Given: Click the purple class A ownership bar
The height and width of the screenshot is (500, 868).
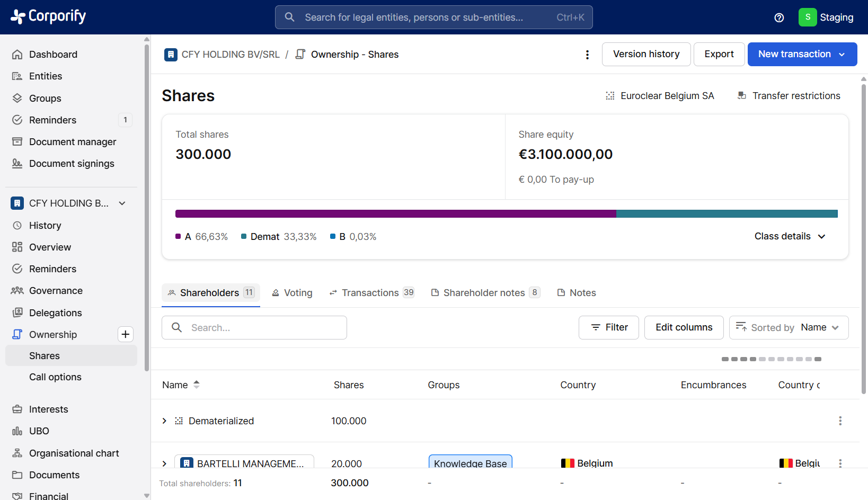Looking at the screenshot, I should [395, 214].
